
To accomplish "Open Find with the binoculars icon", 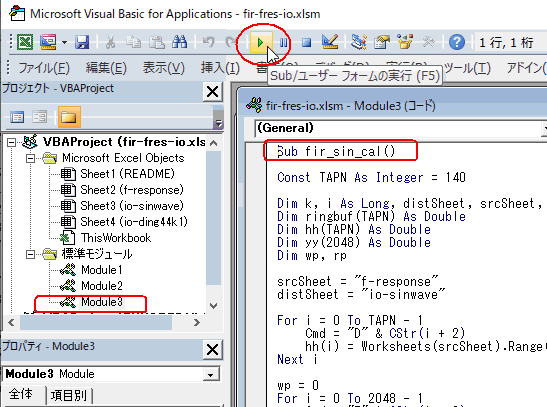I will (x=179, y=42).
